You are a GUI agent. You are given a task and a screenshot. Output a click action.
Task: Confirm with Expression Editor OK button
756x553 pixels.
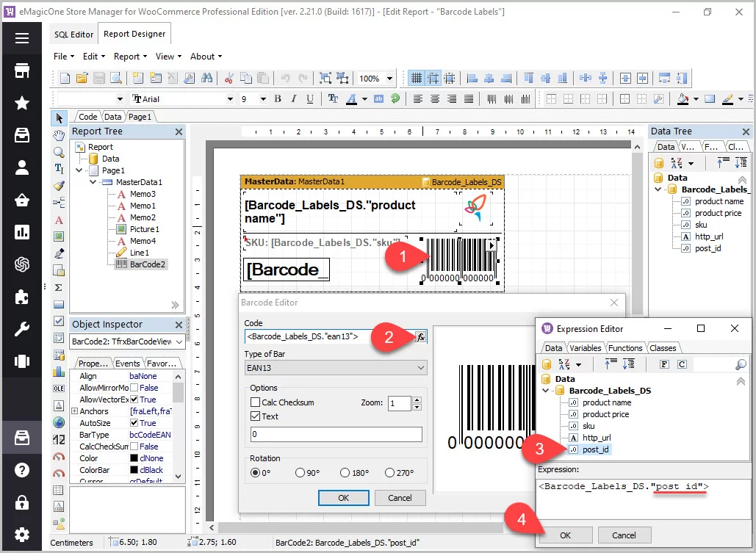coord(564,535)
